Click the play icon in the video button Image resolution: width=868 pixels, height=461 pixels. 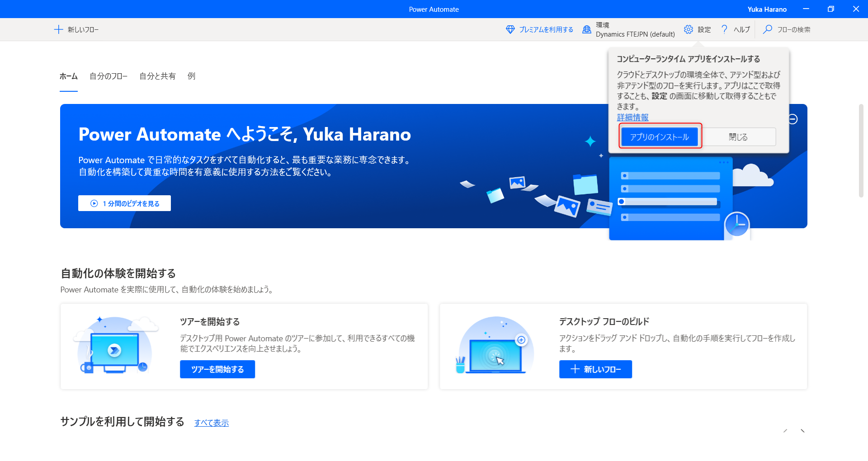[x=94, y=203]
